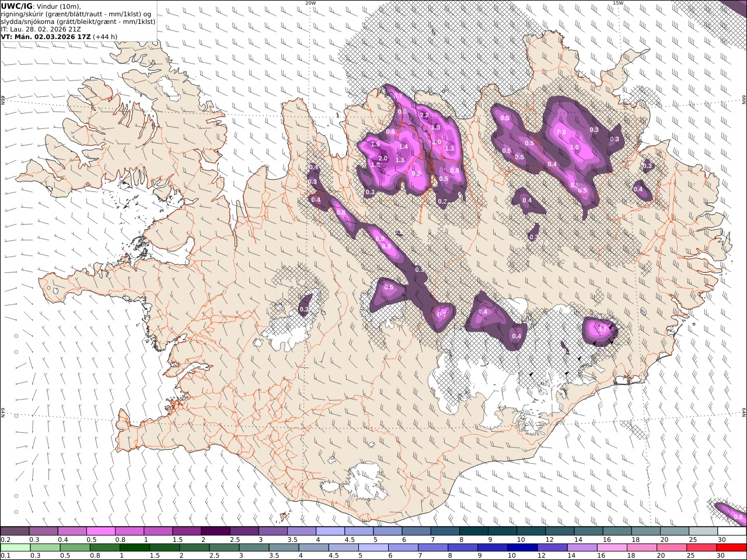Select the Vindur (10m) label text
This screenshot has width=747, height=560.
coord(58,6)
